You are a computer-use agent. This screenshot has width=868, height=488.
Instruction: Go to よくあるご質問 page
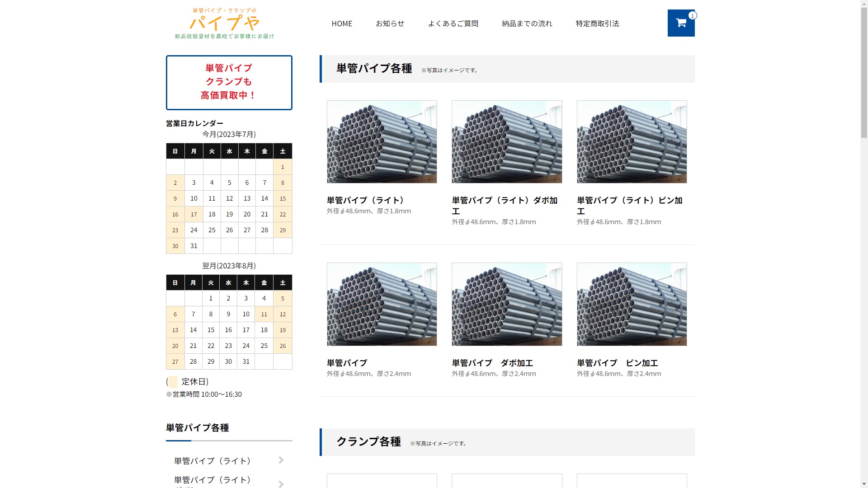click(453, 23)
